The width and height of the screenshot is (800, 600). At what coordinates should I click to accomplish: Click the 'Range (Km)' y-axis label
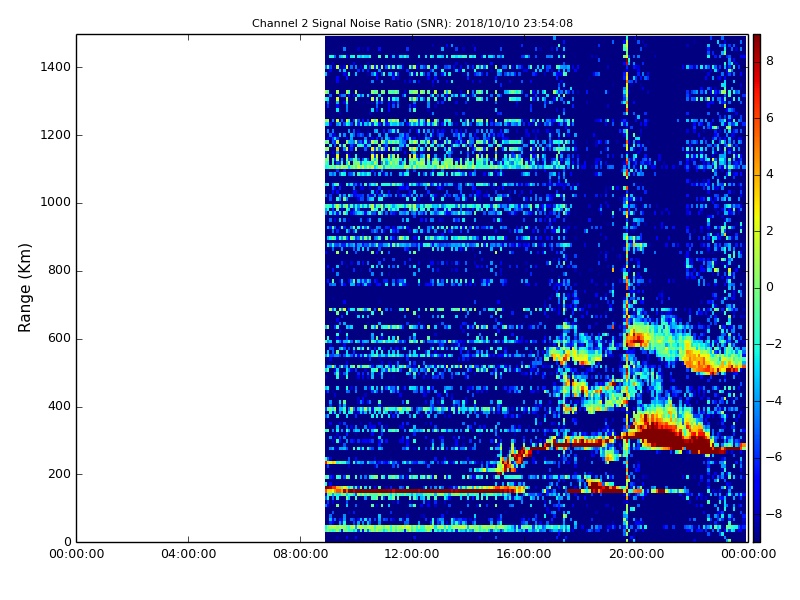[x=24, y=288]
